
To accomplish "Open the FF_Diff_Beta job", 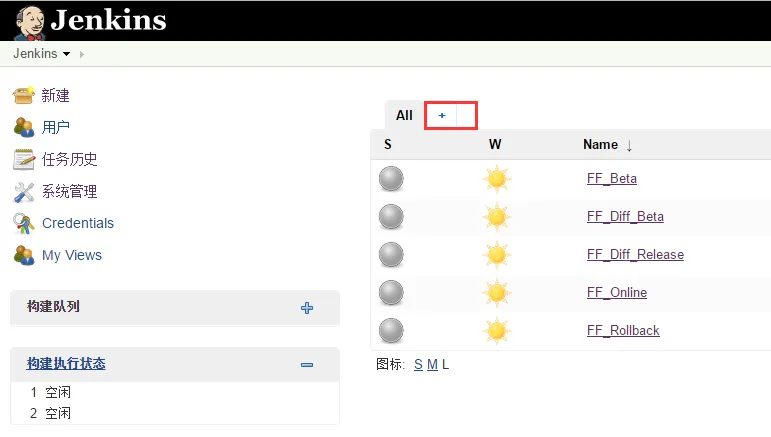I will tap(625, 216).
